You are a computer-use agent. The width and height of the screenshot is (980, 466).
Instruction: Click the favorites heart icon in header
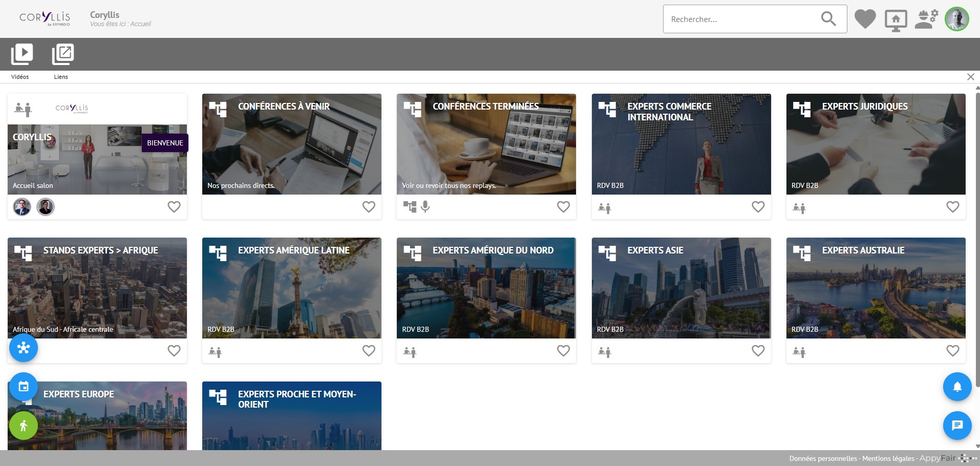pyautogui.click(x=865, y=19)
